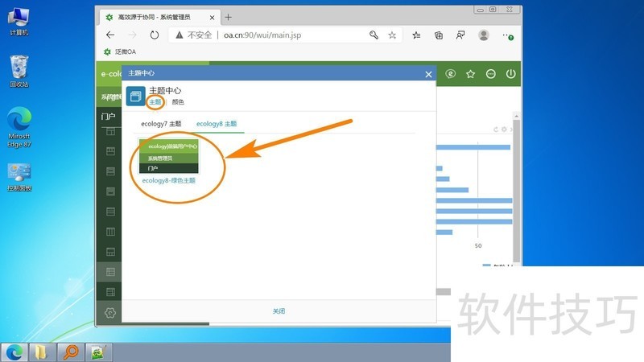This screenshot has width=644, height=362.
Task: Click the feedback icon in browser toolbar
Action: (x=460, y=35)
